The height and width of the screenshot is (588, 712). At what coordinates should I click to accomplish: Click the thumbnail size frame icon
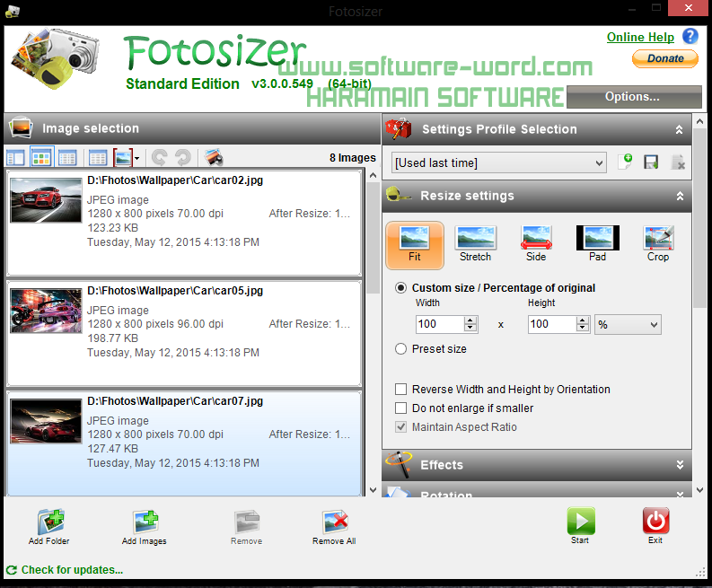pos(123,158)
